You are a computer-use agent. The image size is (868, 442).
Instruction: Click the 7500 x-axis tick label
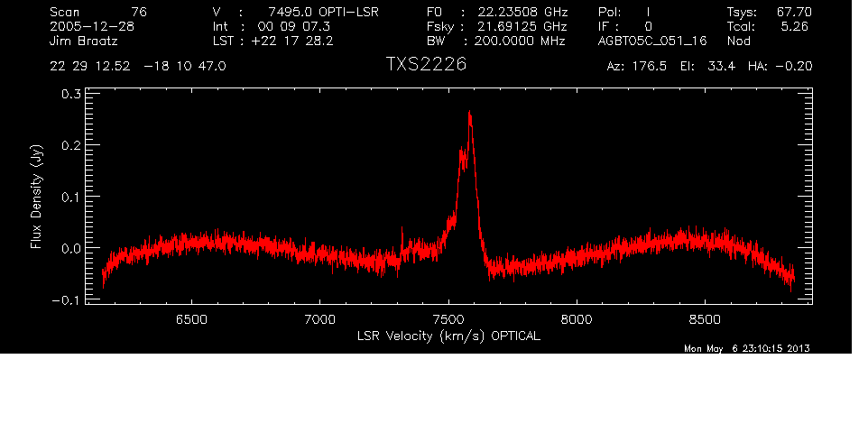pos(448,319)
